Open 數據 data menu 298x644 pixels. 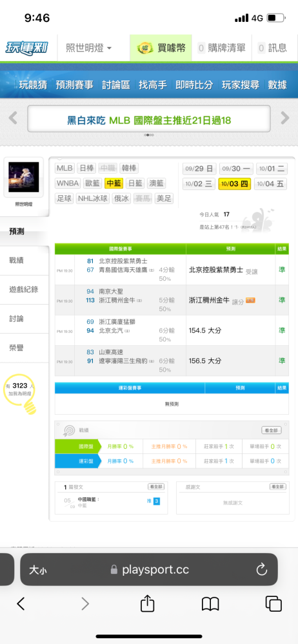[277, 85]
